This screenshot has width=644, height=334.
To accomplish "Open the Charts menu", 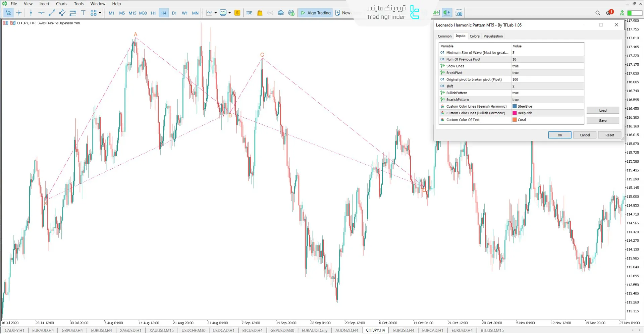I will tap(61, 4).
